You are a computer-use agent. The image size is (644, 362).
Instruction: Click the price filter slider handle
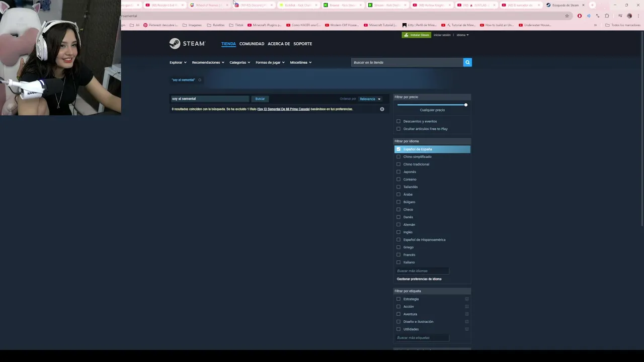[466, 105]
